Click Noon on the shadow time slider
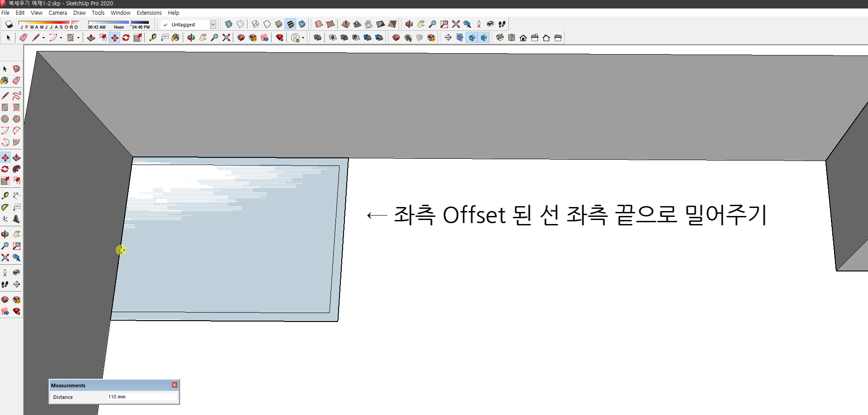The width and height of the screenshot is (868, 415). [x=119, y=27]
